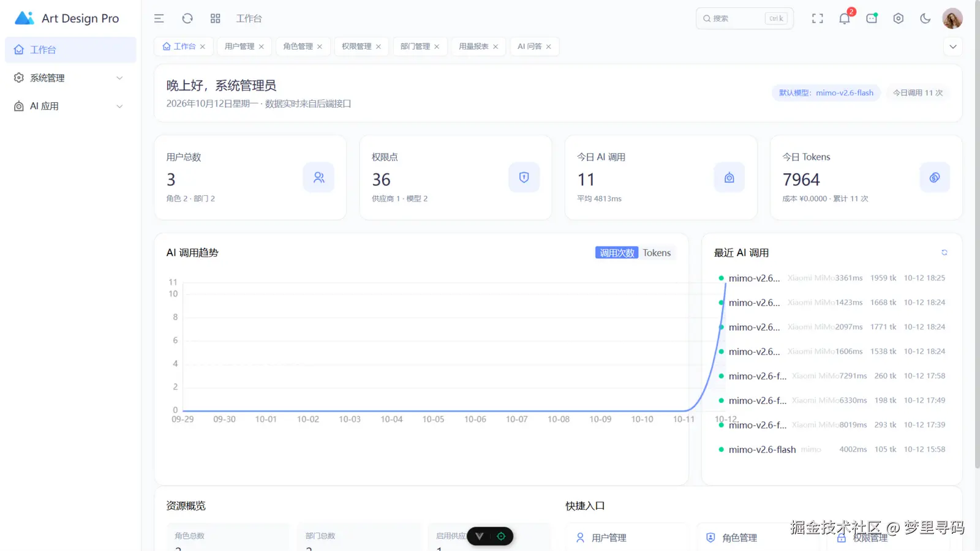Refresh the 最近 AI 调用 list
Image resolution: width=980 pixels, height=551 pixels.
click(944, 253)
